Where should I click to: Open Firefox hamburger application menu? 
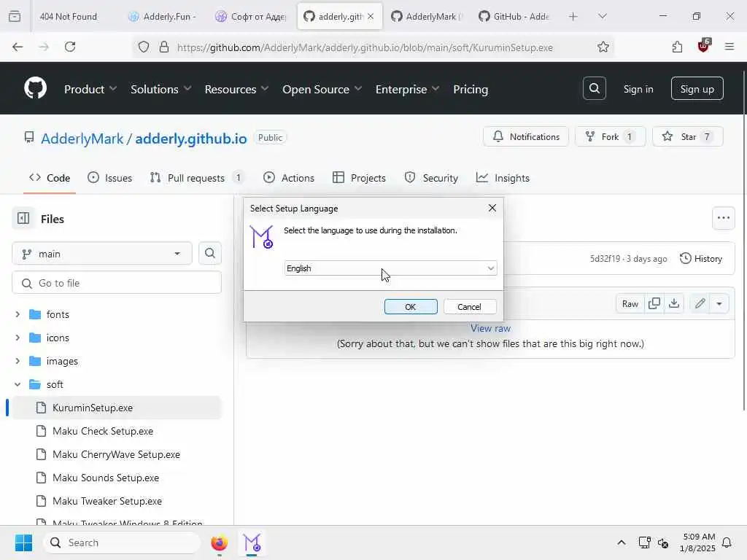tap(729, 47)
